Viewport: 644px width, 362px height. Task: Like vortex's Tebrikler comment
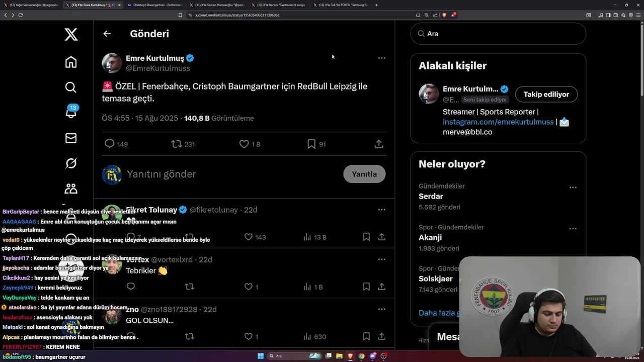click(x=251, y=287)
